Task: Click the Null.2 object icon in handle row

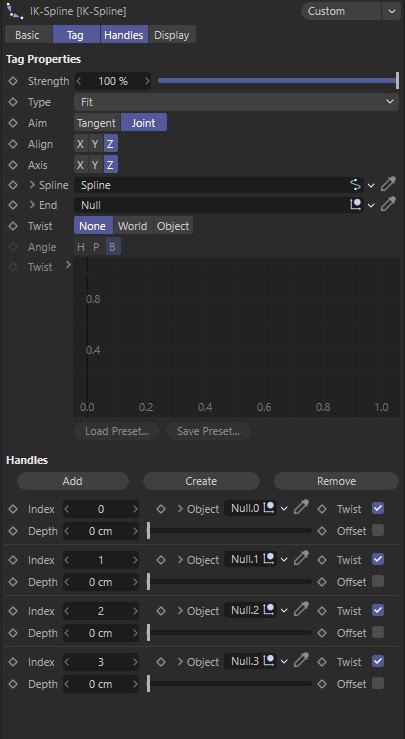Action: point(269,610)
